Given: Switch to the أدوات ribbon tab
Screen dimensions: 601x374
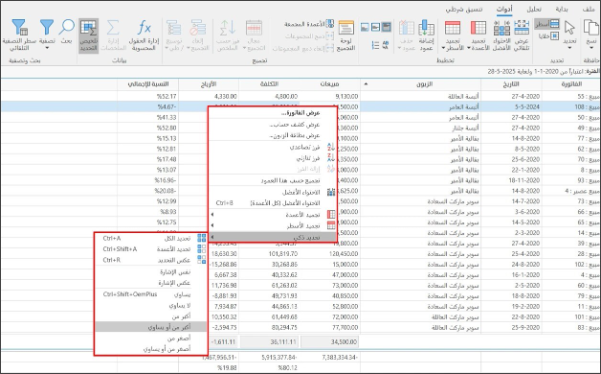Looking at the screenshot, I should 504,10.
